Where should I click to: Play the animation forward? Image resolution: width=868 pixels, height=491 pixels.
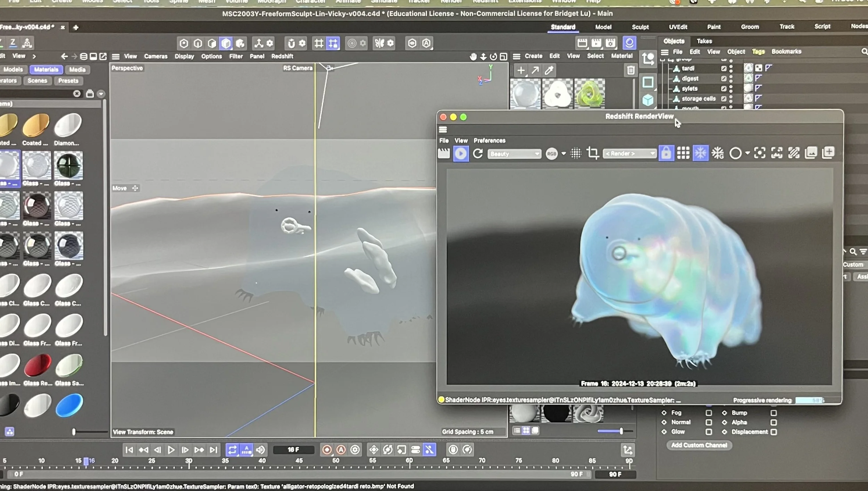pyautogui.click(x=171, y=450)
